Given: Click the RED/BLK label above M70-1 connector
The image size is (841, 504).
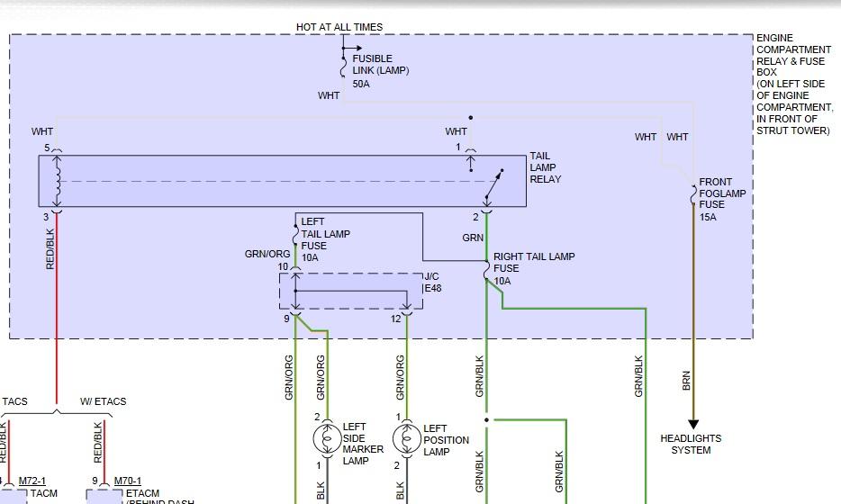Looking at the screenshot, I should pyautogui.click(x=97, y=442).
